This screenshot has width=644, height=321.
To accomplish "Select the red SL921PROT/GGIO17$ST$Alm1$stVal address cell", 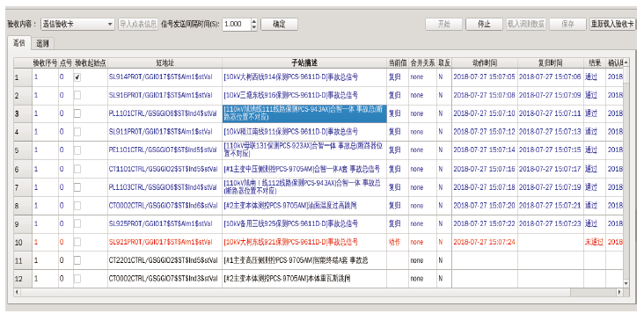I will coord(165,242).
